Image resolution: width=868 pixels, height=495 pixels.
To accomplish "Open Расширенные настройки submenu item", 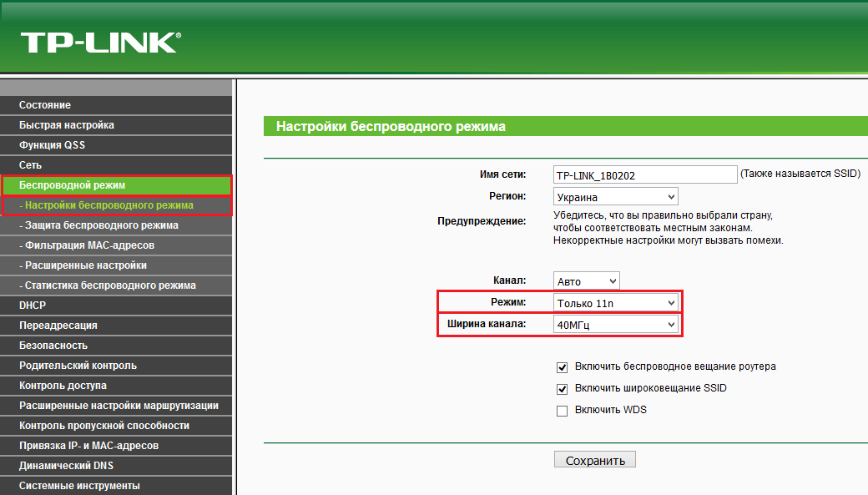I will click(116, 265).
